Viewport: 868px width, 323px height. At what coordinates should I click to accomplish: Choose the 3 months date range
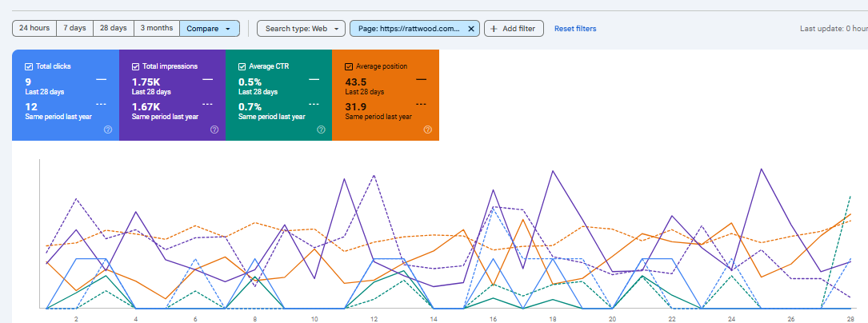(157, 29)
